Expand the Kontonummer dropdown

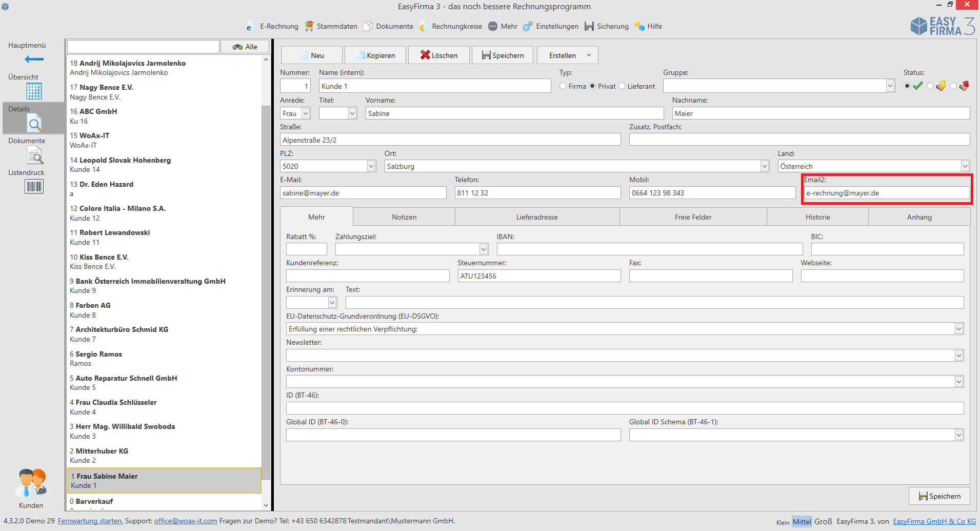pos(959,382)
